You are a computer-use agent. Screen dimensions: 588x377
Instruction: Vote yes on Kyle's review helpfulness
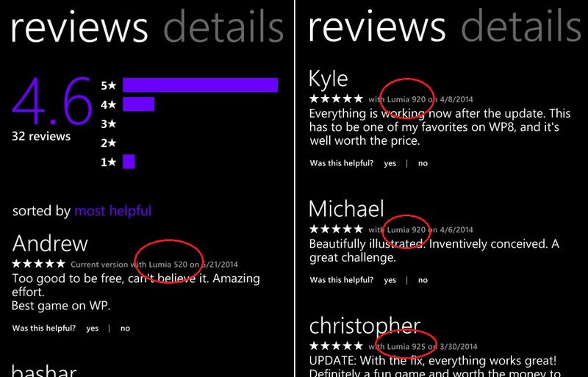pyautogui.click(x=390, y=164)
